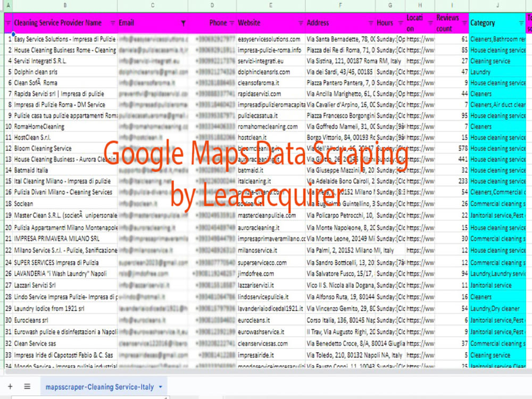Click website cell 'impresairide.it'
The width and height of the screenshot is (532, 399).
pyautogui.click(x=271, y=355)
